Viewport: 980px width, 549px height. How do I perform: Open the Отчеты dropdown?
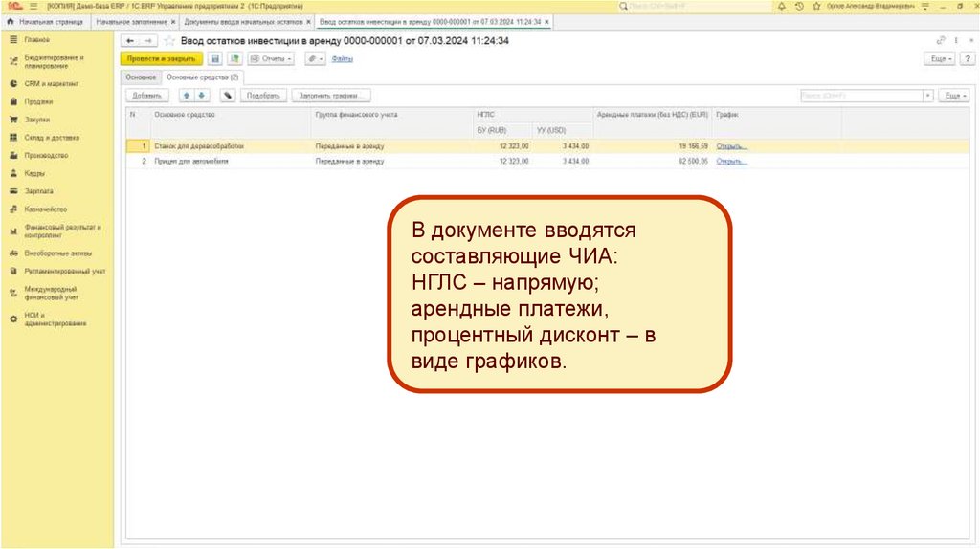point(272,58)
